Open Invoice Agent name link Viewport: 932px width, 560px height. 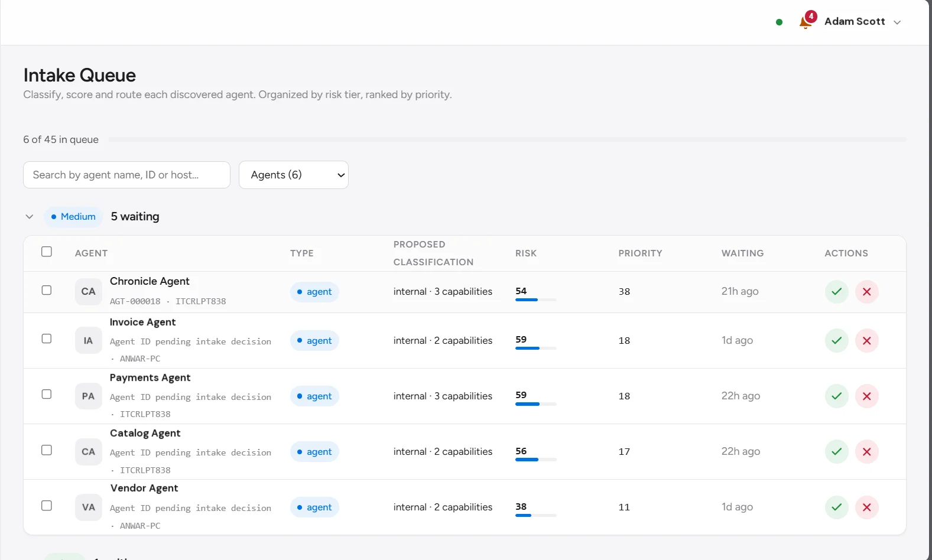point(142,322)
